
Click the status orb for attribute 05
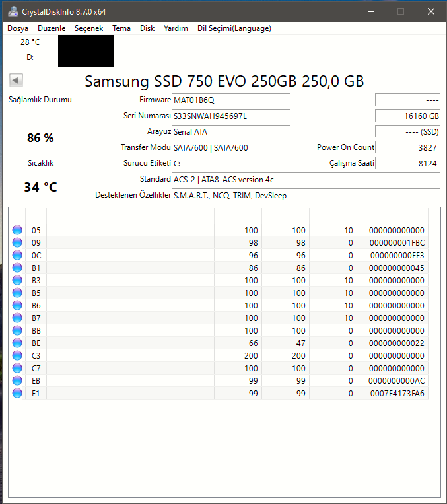tap(17, 230)
